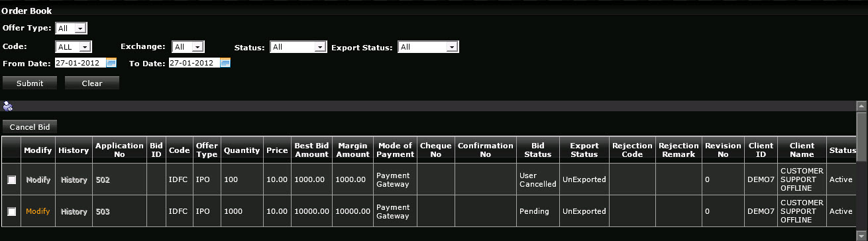This screenshot has width=868, height=241.
Task: Click the Clear button
Action: pos(92,83)
